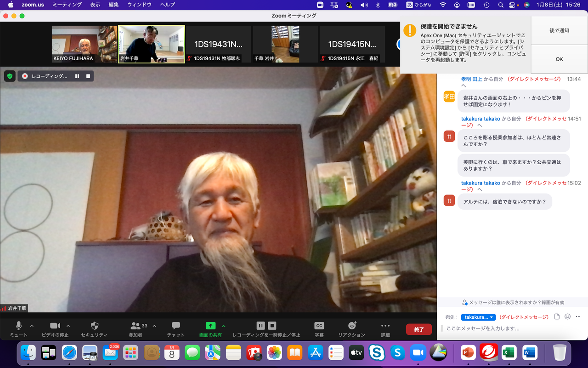Open Excel from the Dock
The height and width of the screenshot is (368, 588).
509,352
